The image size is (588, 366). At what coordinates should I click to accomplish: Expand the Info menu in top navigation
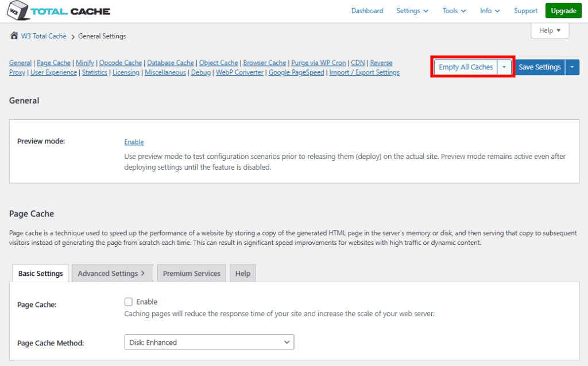click(x=490, y=11)
